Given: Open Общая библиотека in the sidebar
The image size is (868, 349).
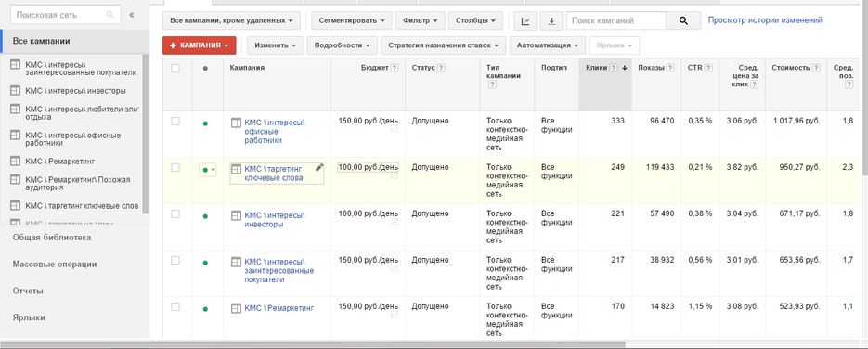Looking at the screenshot, I should point(52,238).
